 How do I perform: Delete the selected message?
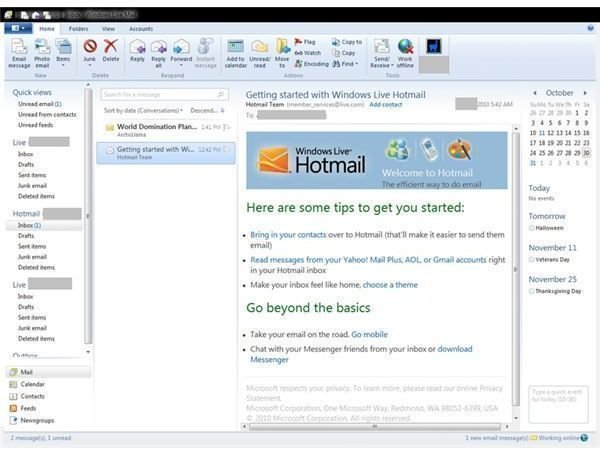coord(111,51)
